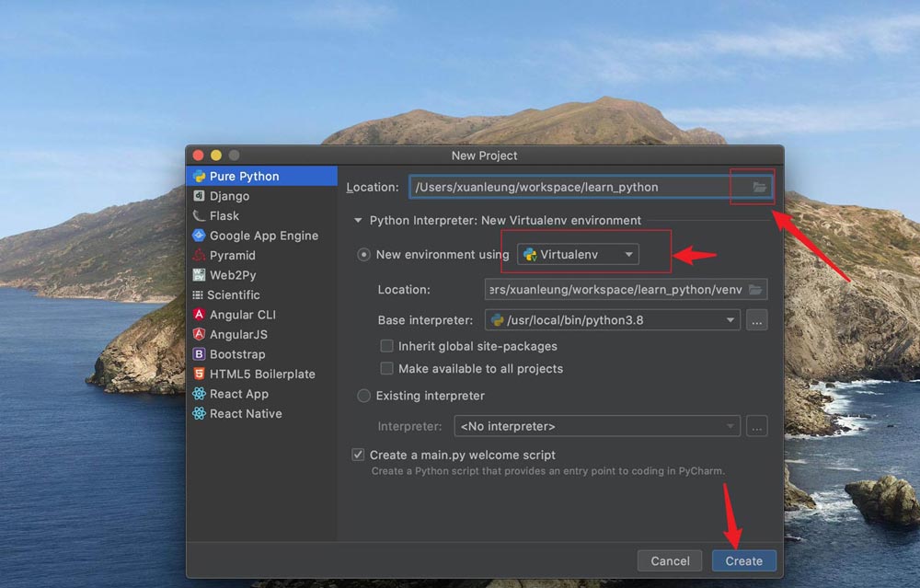The height and width of the screenshot is (588, 920).
Task: Select HTML5 Boilerplate project type
Action: pyautogui.click(x=261, y=375)
